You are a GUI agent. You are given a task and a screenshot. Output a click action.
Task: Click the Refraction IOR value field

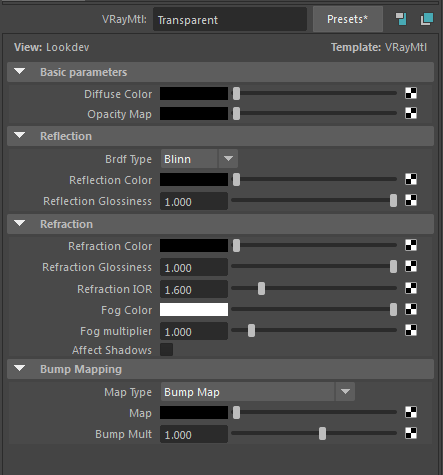click(194, 289)
